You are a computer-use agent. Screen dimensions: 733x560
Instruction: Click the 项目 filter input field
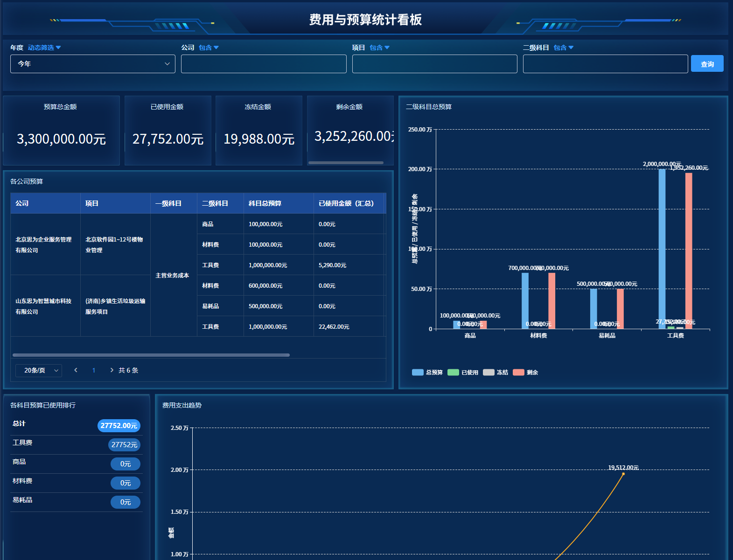434,64
